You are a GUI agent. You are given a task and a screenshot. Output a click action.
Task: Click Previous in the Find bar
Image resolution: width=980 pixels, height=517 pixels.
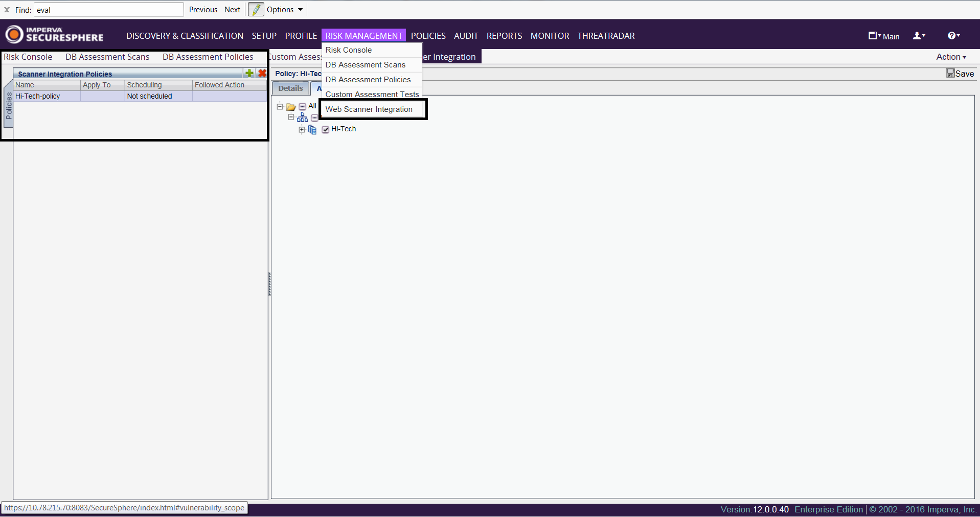(203, 10)
